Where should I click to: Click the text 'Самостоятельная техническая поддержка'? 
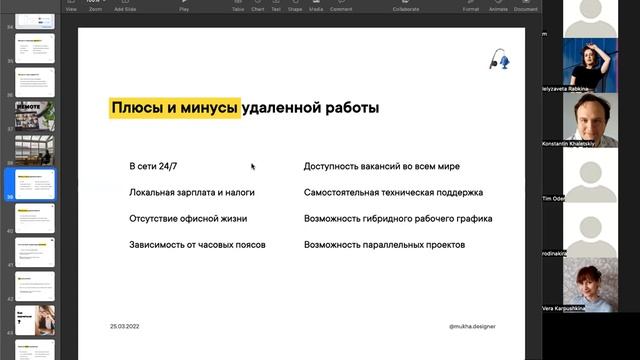393,192
